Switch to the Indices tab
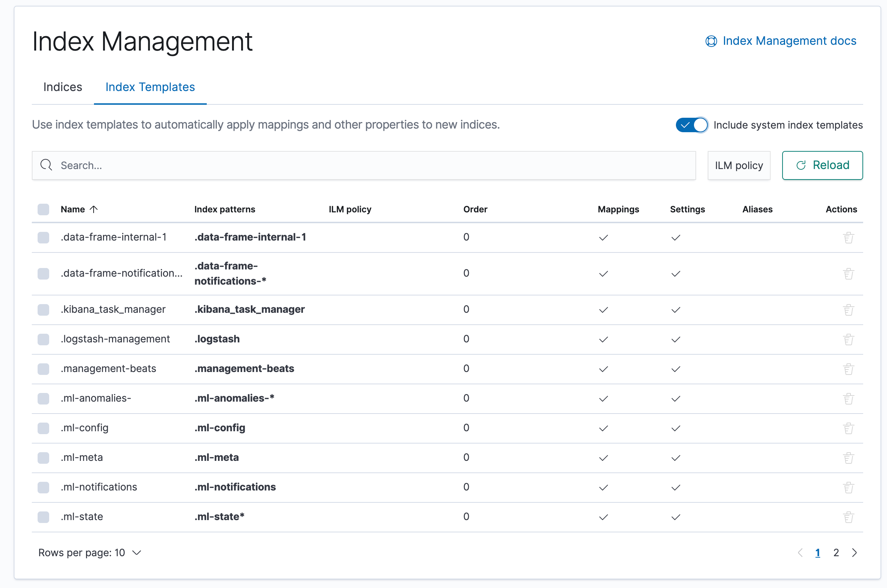887x588 pixels. (62, 87)
